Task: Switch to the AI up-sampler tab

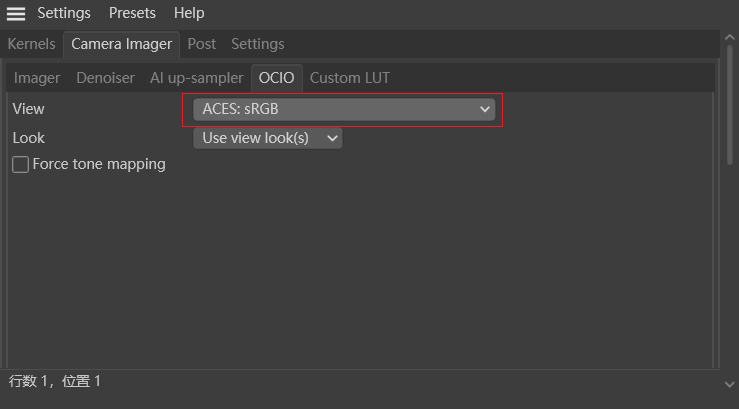Action: pos(196,77)
